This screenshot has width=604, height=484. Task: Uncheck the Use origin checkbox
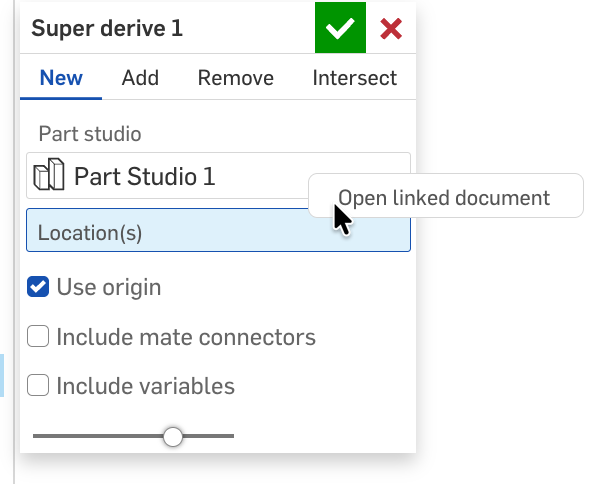tap(38, 288)
